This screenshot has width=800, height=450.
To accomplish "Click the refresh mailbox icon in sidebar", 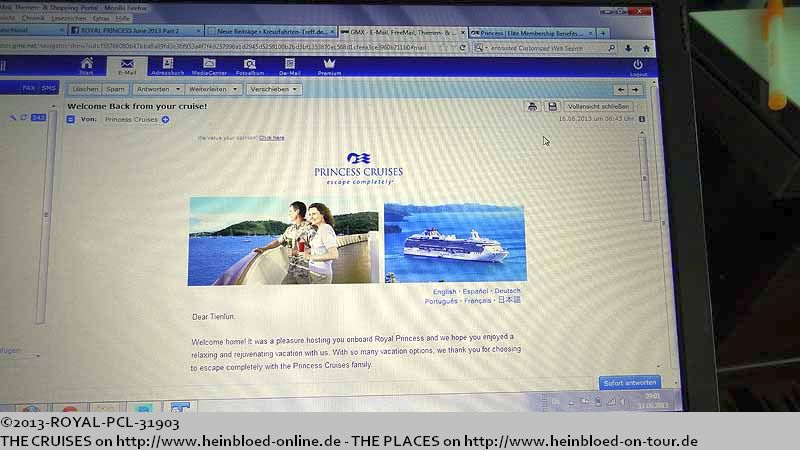I will (x=23, y=117).
